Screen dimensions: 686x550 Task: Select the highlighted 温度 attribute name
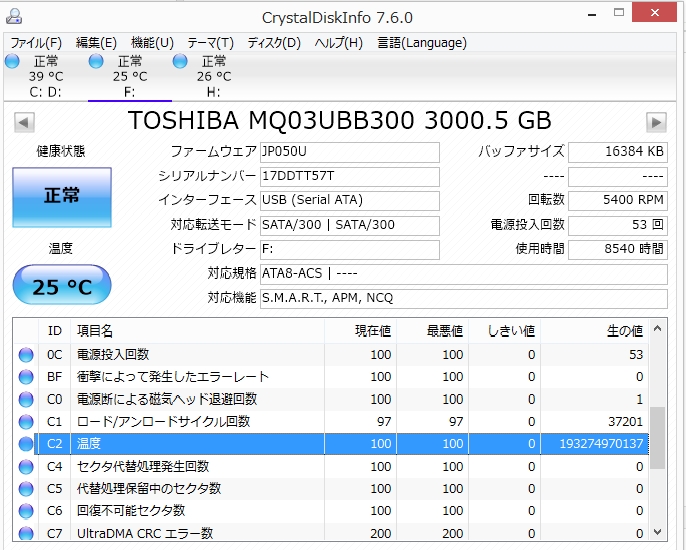coord(89,444)
